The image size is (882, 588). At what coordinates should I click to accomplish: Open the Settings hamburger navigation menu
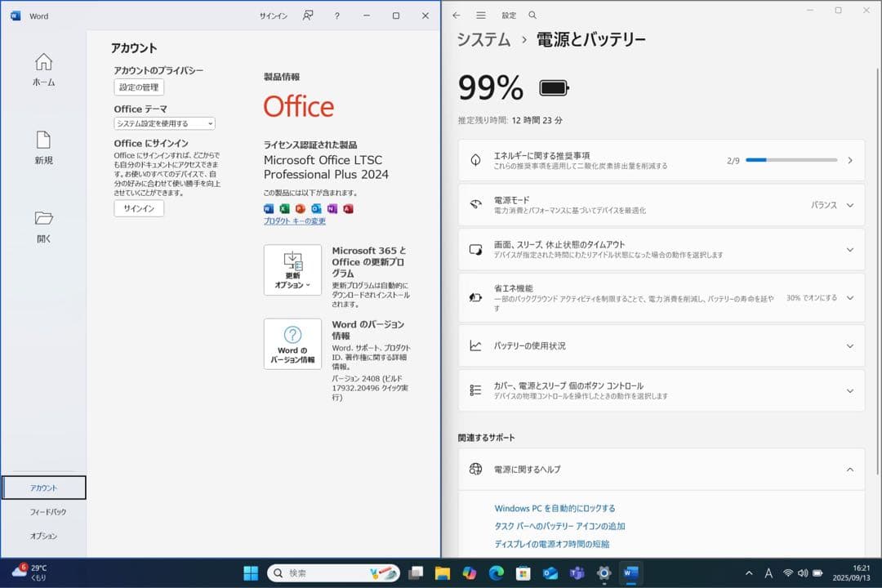click(x=481, y=16)
